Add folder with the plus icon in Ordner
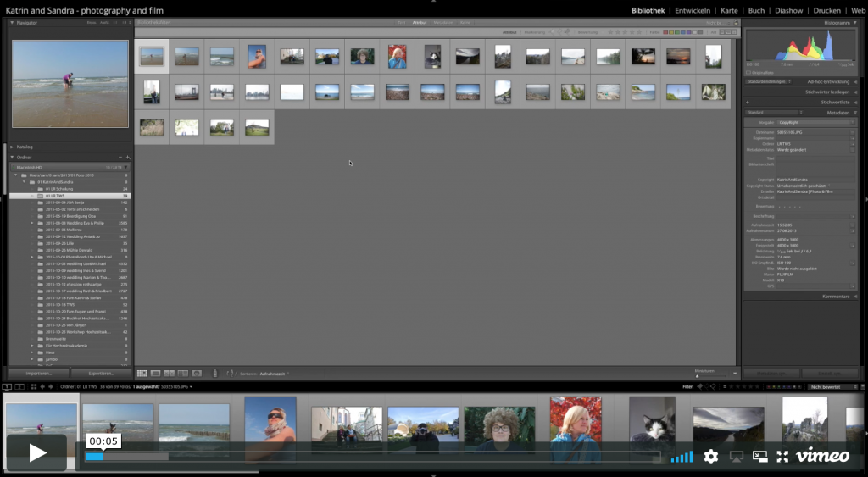 pyautogui.click(x=127, y=157)
